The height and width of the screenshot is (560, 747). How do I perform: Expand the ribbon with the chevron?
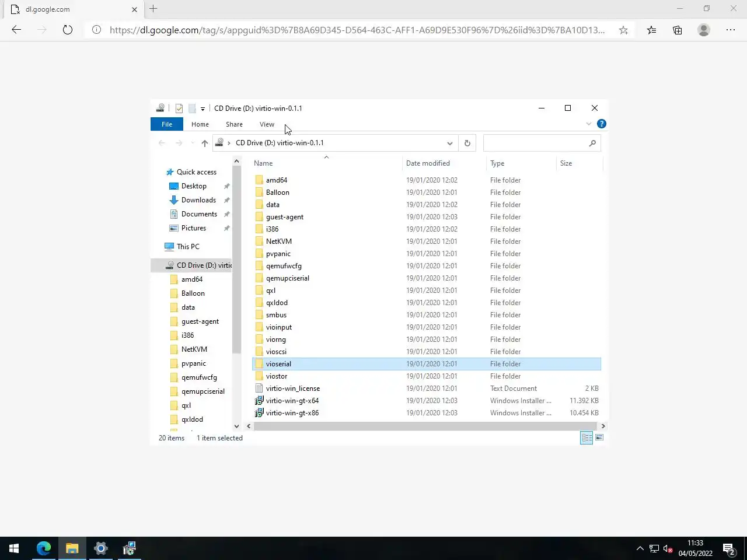588,124
